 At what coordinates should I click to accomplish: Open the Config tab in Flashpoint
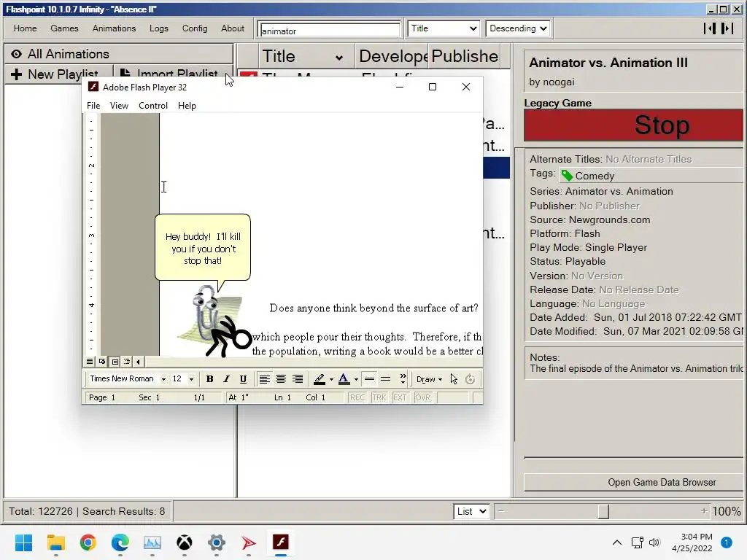pyautogui.click(x=195, y=28)
